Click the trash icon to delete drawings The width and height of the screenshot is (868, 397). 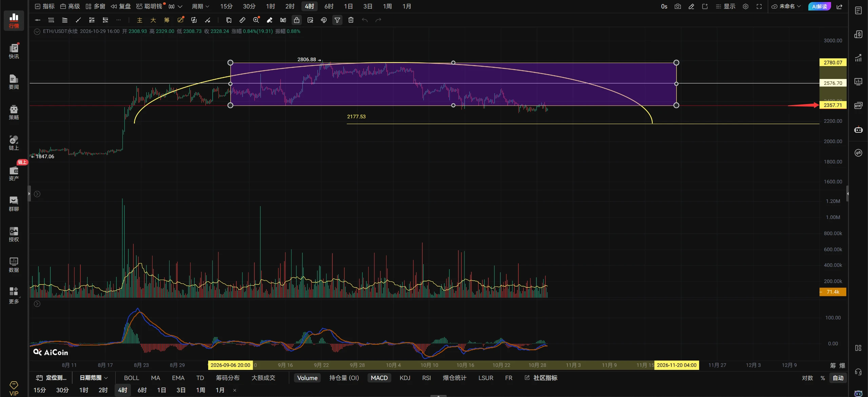351,20
